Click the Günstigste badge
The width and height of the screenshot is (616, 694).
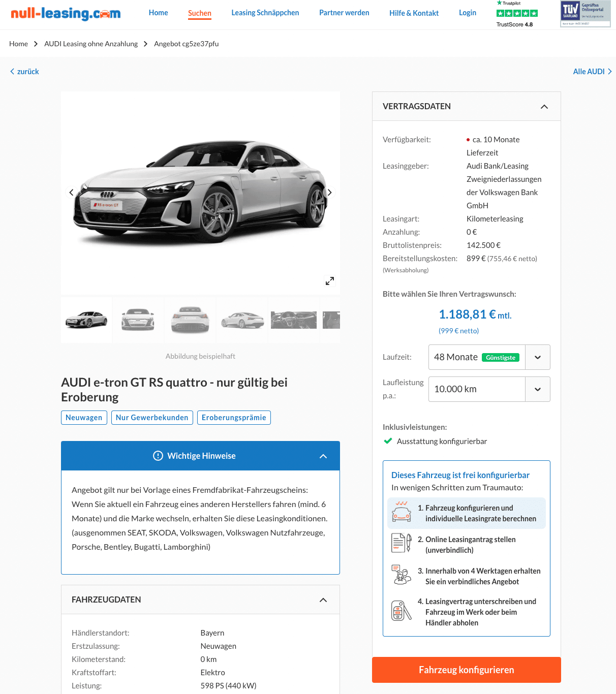pos(501,358)
